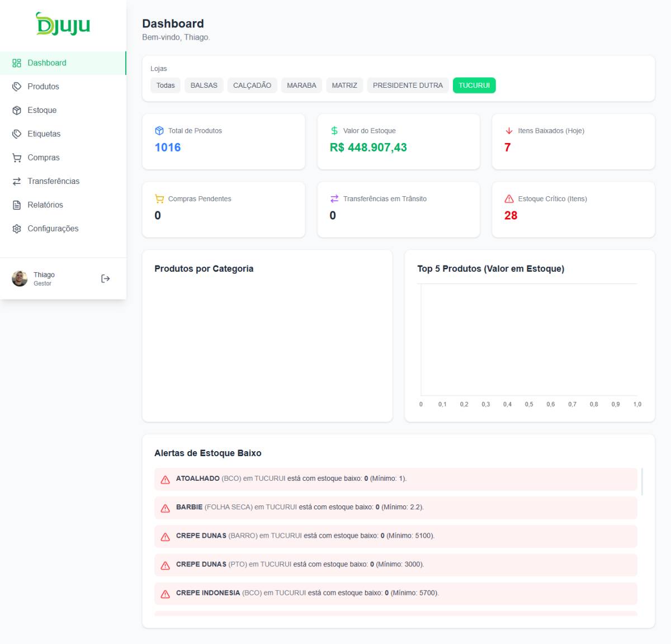Click the cart icon on Compras Pendentes card

(159, 199)
